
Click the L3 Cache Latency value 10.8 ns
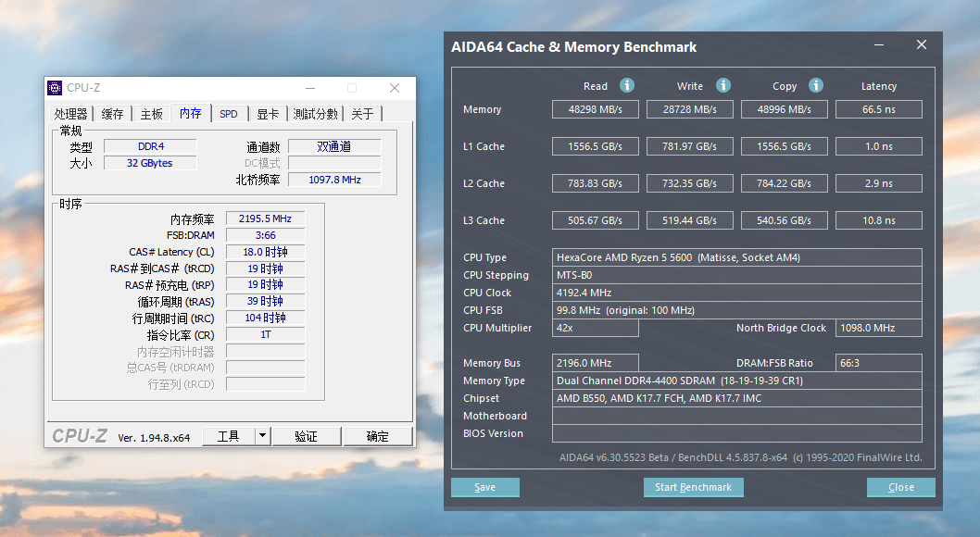tap(879, 220)
